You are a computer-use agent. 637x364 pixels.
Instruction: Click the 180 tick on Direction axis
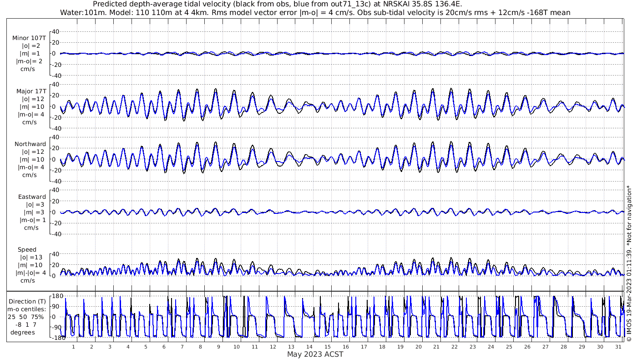(57, 297)
